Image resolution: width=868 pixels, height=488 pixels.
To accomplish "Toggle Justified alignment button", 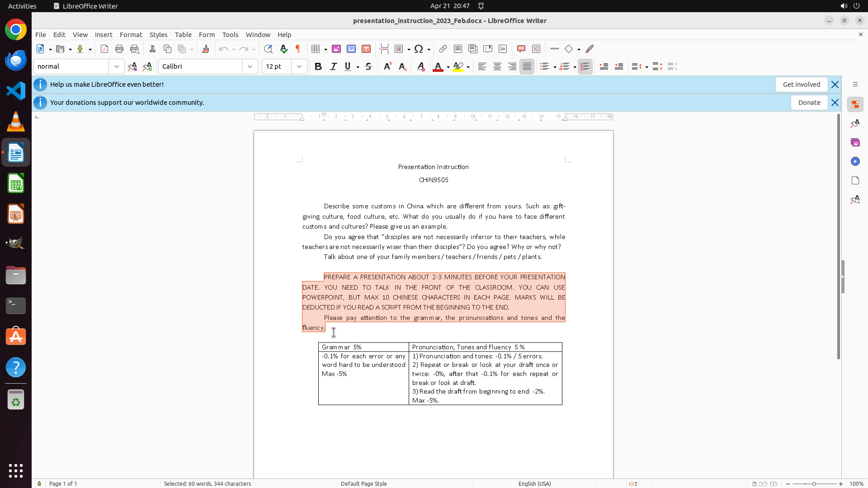I will point(527,66).
